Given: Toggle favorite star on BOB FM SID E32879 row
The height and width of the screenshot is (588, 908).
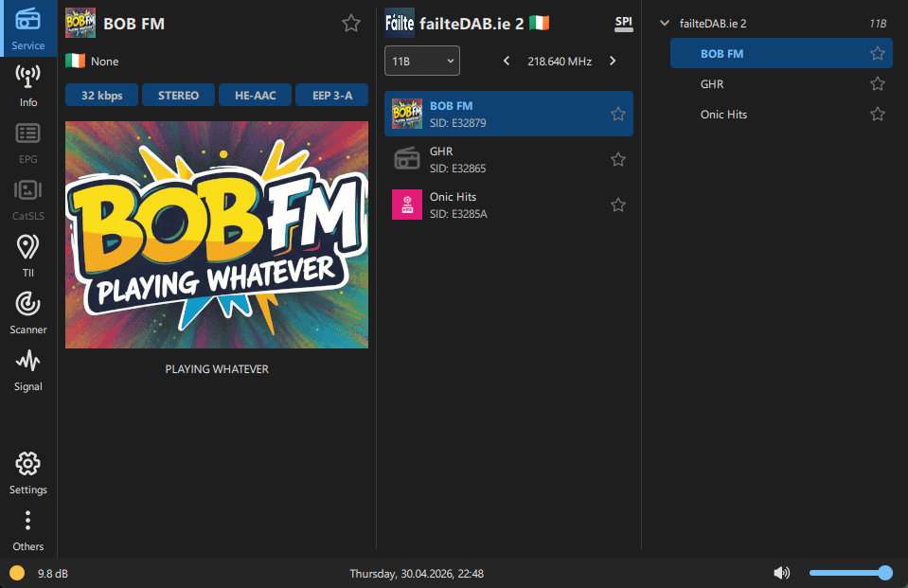Looking at the screenshot, I should pos(618,114).
